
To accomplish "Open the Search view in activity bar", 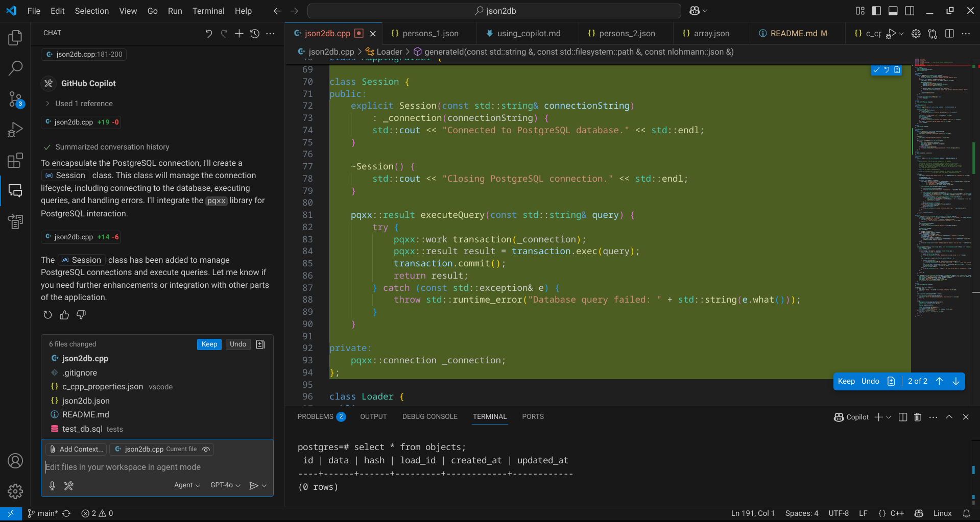I will tap(15, 68).
